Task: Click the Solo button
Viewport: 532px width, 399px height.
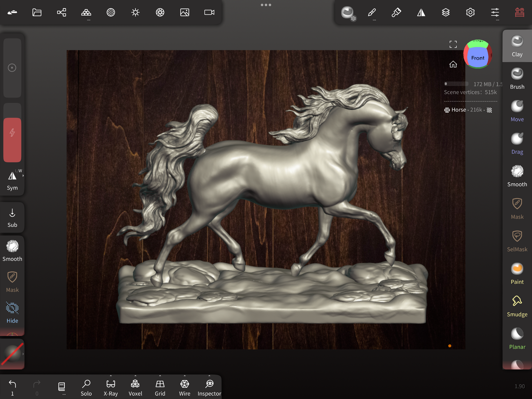Action: tap(86, 388)
